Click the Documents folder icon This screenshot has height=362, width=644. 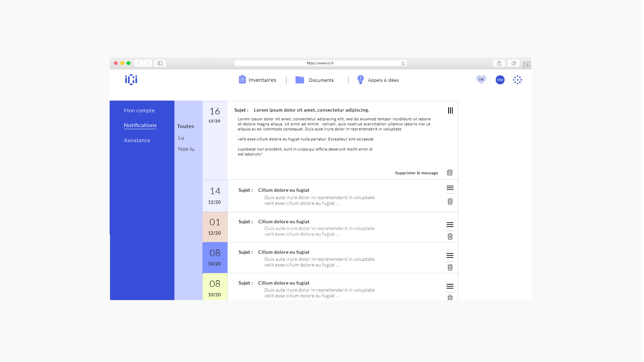tap(300, 80)
